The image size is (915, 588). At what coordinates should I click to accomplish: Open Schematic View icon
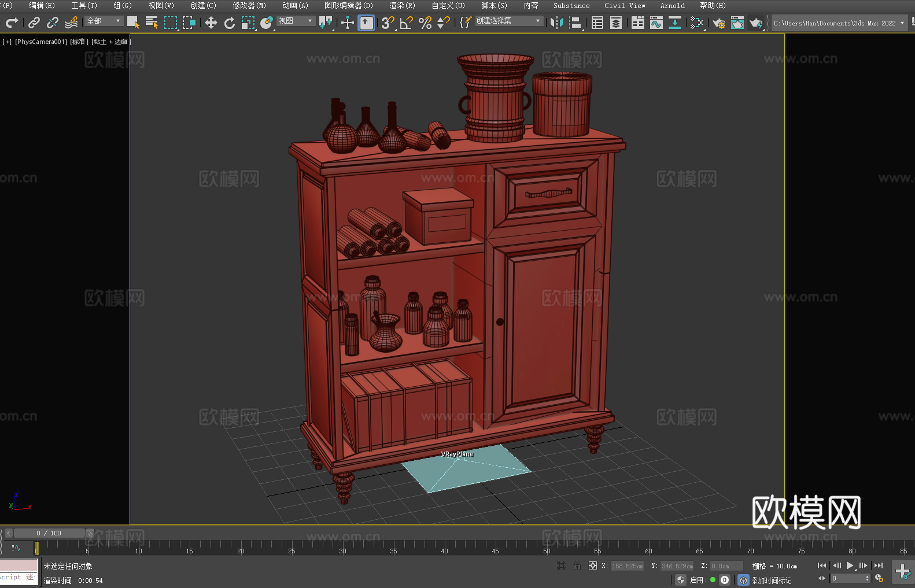[675, 23]
